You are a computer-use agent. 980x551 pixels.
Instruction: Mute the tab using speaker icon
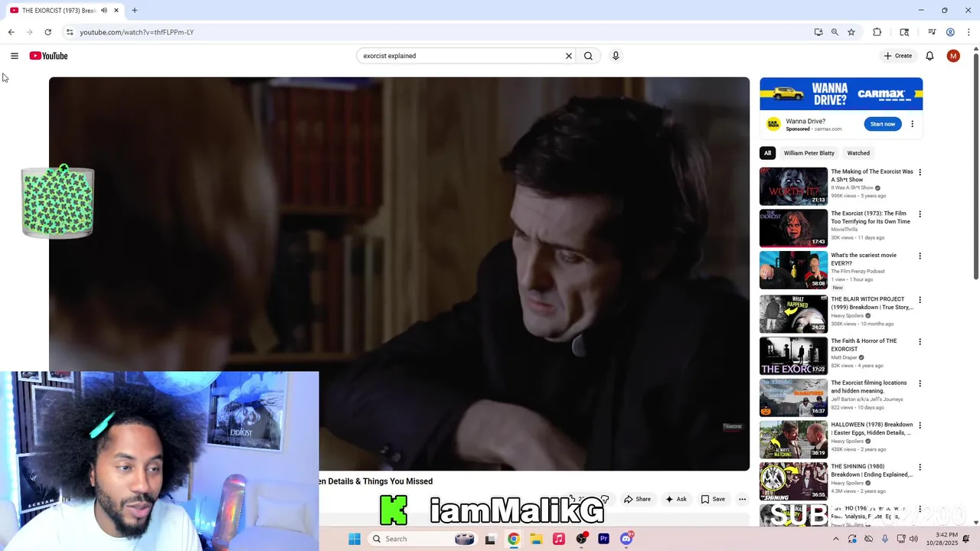[104, 11]
